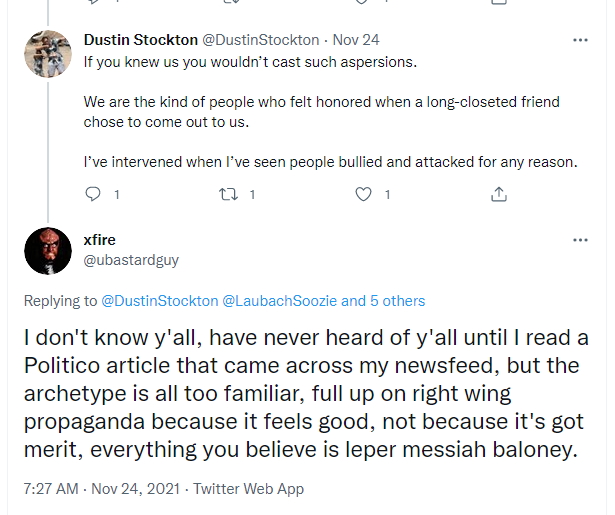Image resolution: width=615 pixels, height=515 pixels.
Task: Click xfire's profile avatar
Action: point(46,250)
